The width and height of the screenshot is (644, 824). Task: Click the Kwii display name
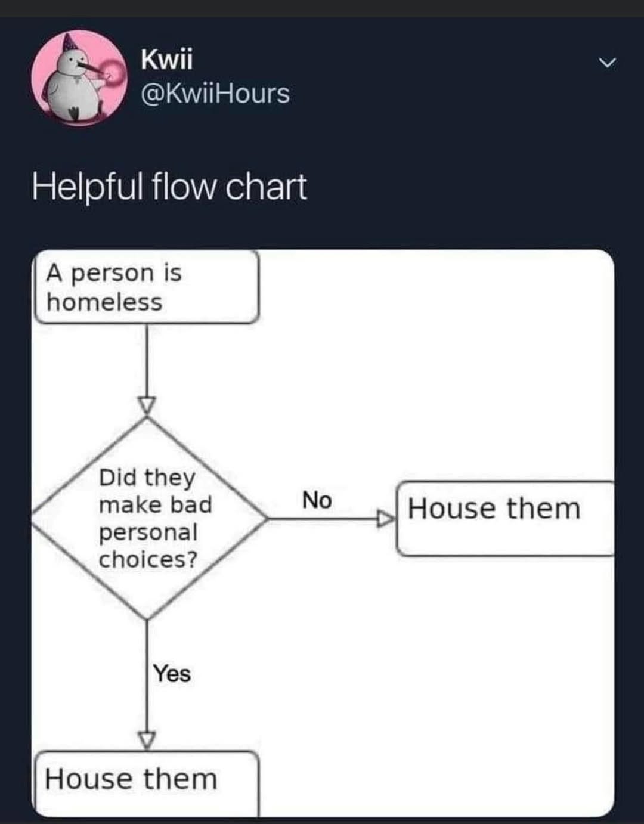tap(167, 60)
